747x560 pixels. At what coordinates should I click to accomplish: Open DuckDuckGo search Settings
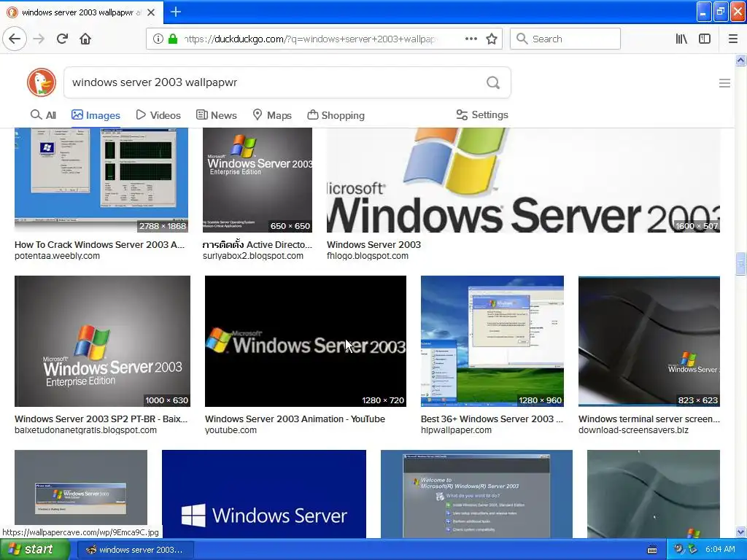tap(482, 114)
